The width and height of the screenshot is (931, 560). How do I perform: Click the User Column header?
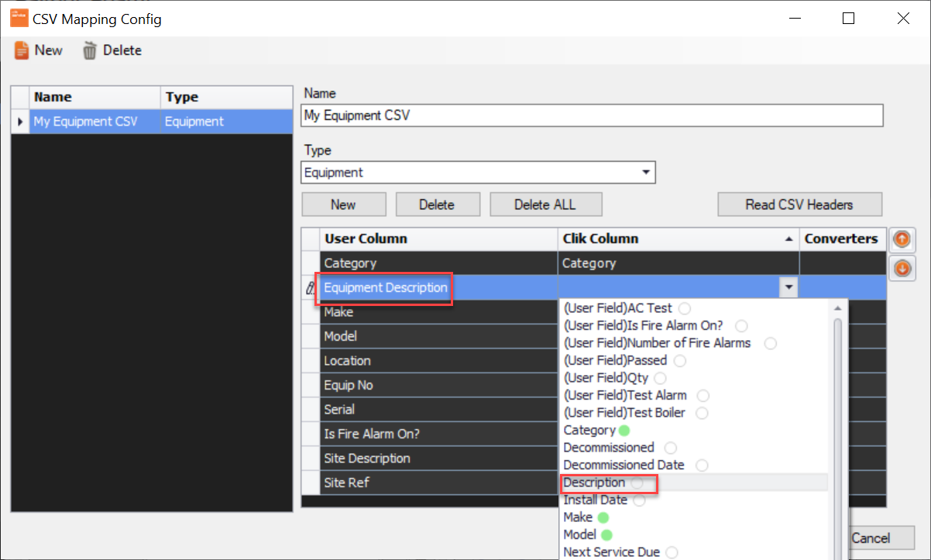pyautogui.click(x=438, y=239)
